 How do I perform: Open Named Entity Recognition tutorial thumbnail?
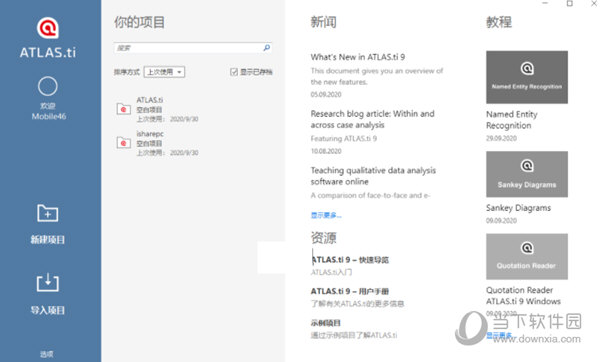point(527,77)
